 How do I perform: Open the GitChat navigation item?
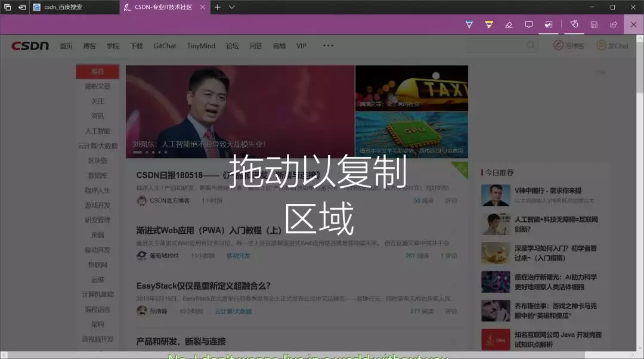pyautogui.click(x=165, y=46)
